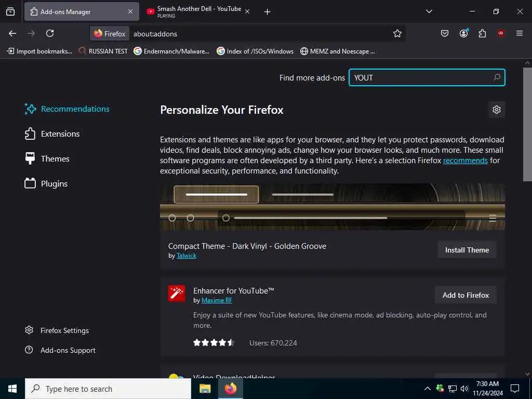This screenshot has height=399, width=532.
Task: Open Firefox View icon in tab strip
Action: [10, 11]
